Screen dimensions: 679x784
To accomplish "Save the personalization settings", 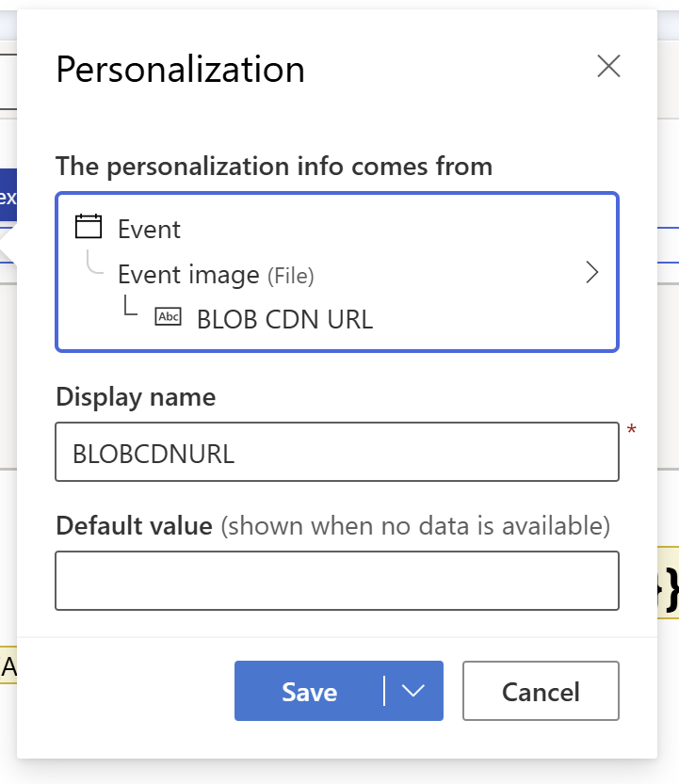I will click(x=309, y=692).
